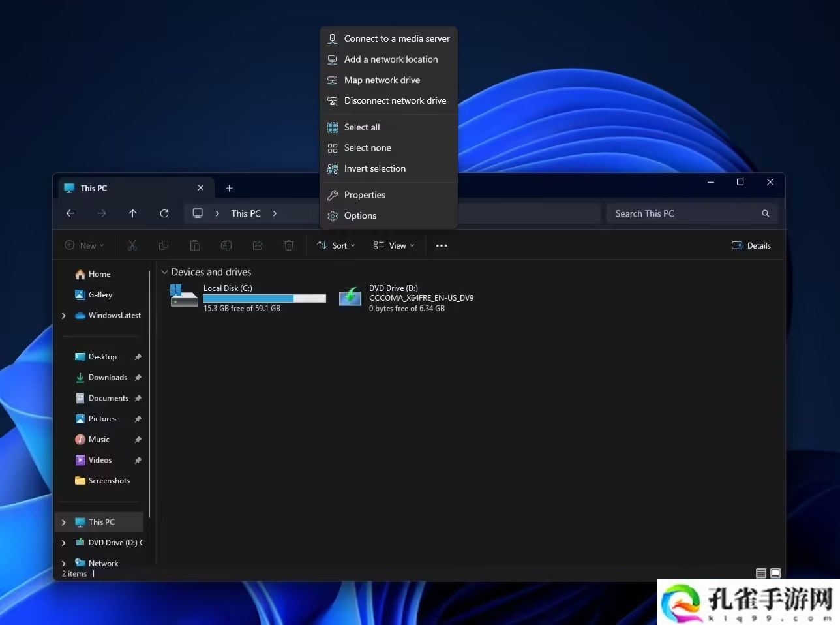Open the Sort dropdown

point(336,245)
